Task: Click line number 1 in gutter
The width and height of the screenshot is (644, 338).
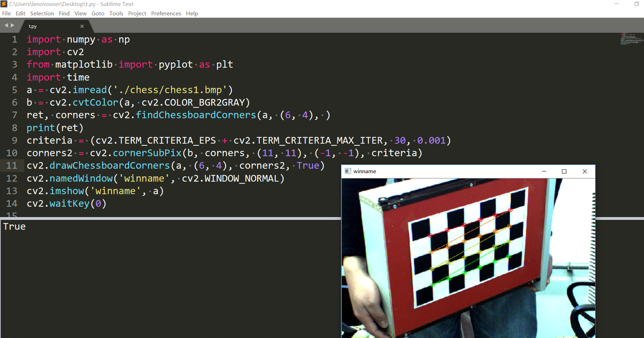Action: click(x=15, y=39)
